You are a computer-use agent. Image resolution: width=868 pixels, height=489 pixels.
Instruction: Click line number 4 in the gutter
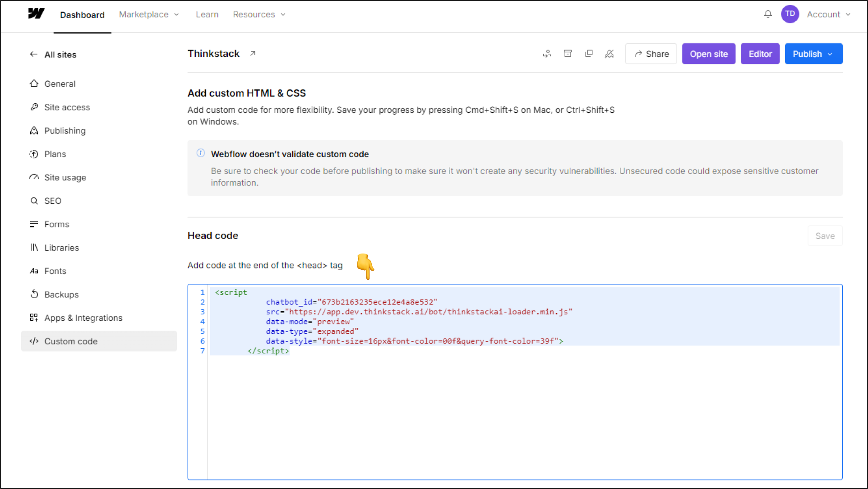[203, 322]
